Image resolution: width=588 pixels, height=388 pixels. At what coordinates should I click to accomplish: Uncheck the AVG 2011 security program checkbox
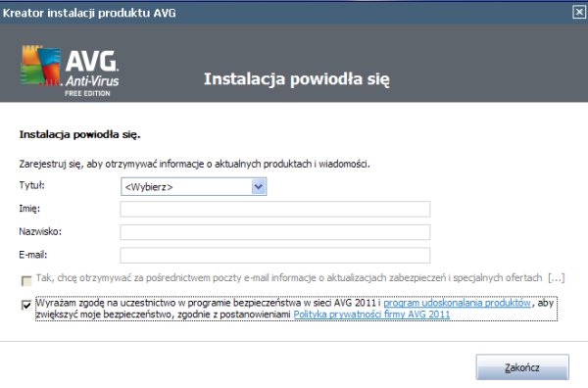pyautogui.click(x=26, y=305)
